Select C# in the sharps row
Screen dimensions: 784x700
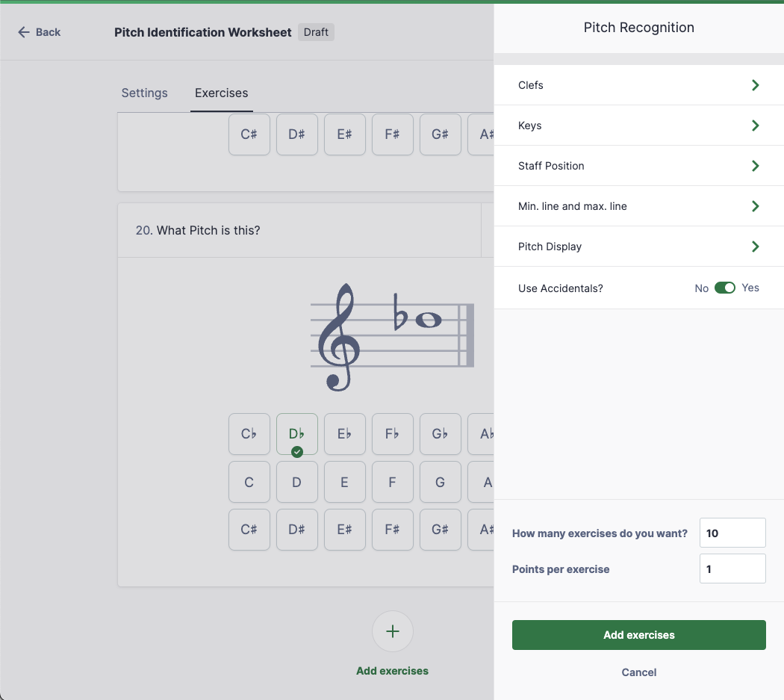[249, 529]
